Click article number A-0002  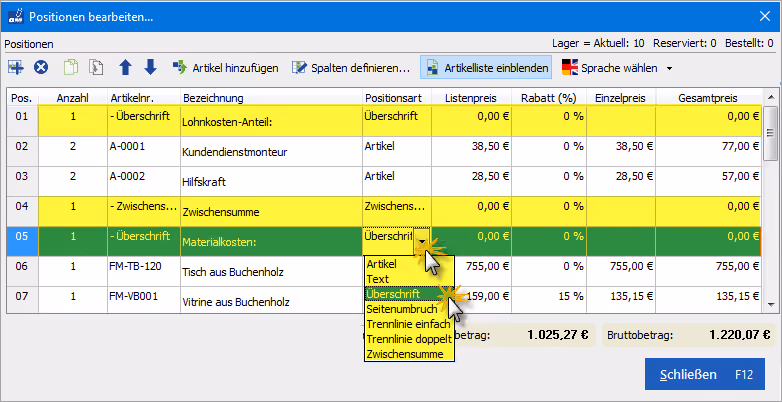point(144,182)
